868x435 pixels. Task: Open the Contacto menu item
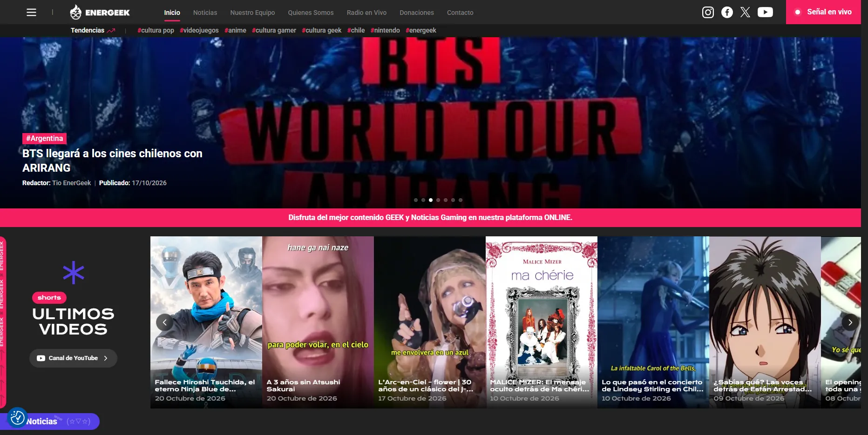460,13
